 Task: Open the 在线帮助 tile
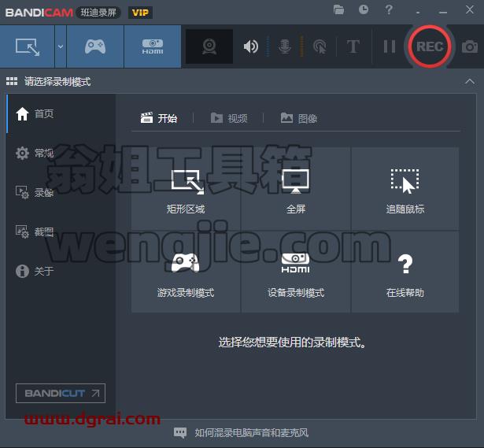coord(405,272)
